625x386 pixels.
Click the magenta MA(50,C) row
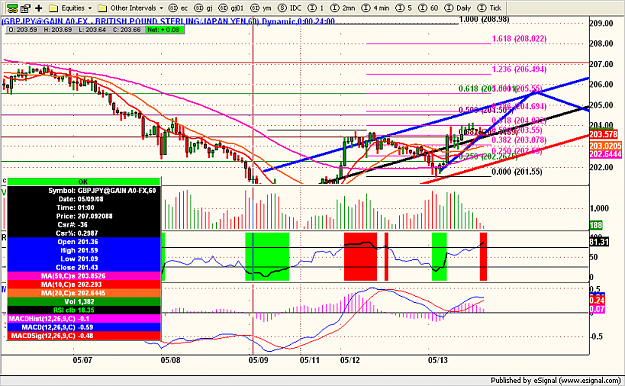pyautogui.click(x=84, y=276)
